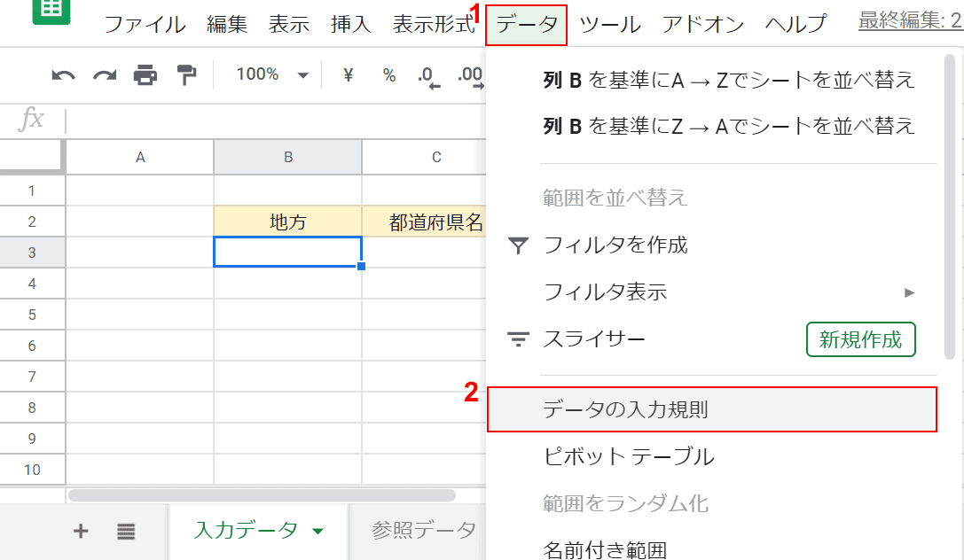Click the data menu vertical scrollbar

point(950,207)
